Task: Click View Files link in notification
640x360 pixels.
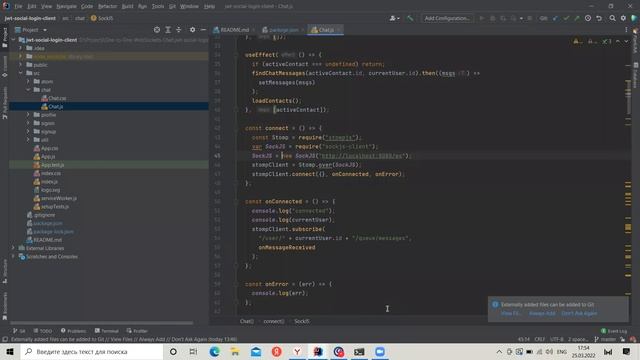Action: (511, 313)
